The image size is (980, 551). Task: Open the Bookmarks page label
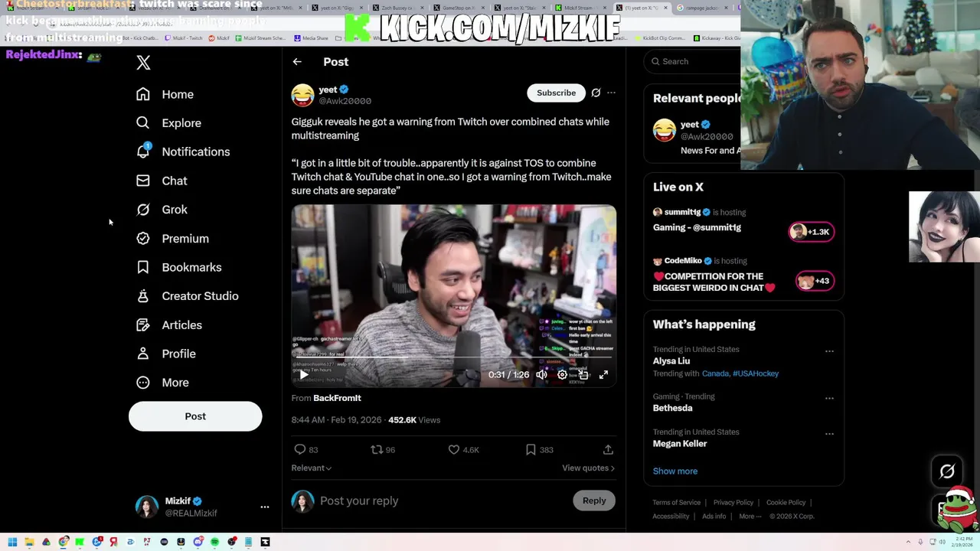coord(191,267)
